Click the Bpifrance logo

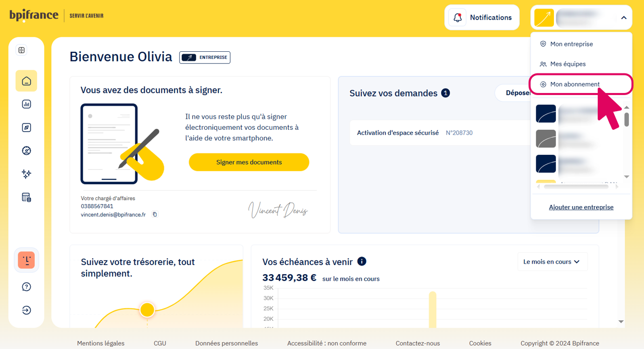coord(34,16)
